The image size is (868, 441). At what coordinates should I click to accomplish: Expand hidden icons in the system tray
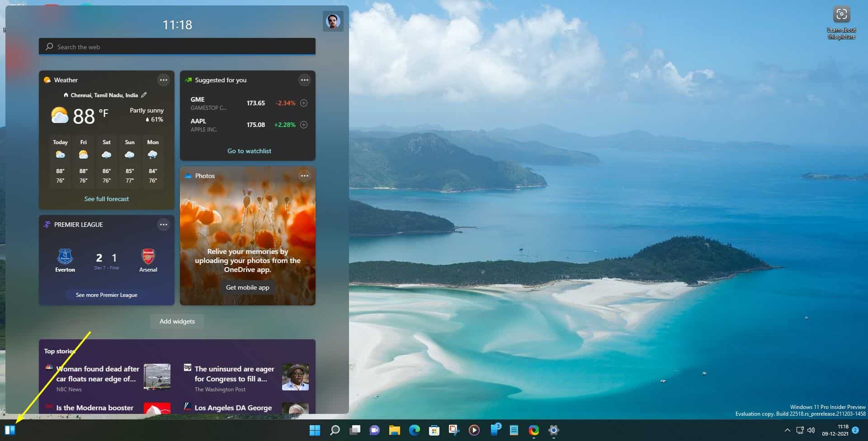pos(787,430)
